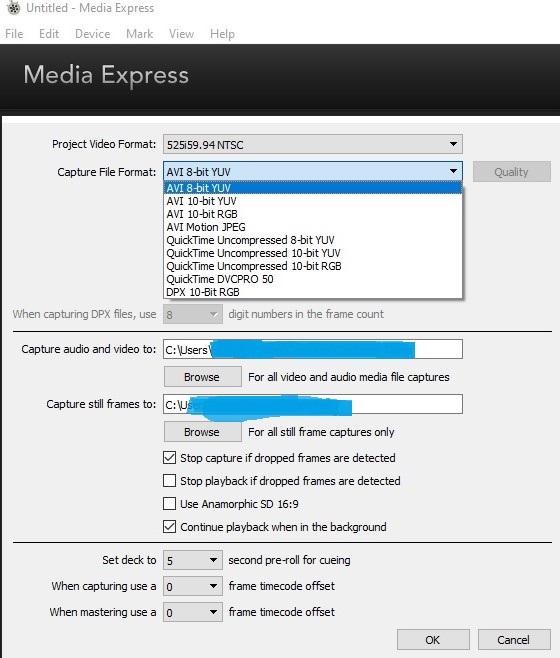Click Browse for still frame captures
The height and width of the screenshot is (658, 560).
[202, 432]
